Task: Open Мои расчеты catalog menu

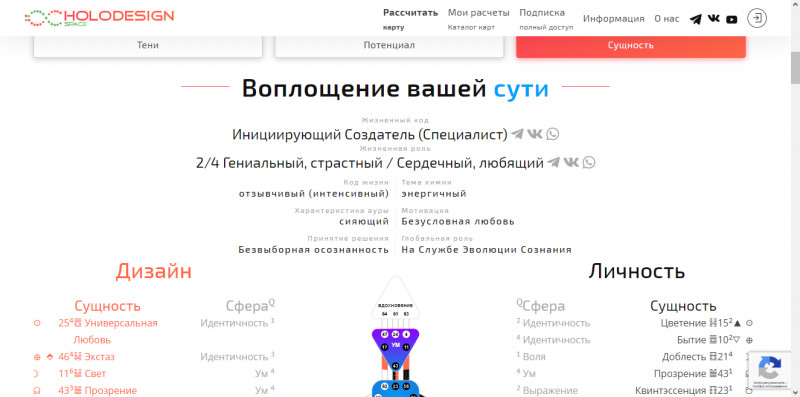Action: pyautogui.click(x=479, y=19)
